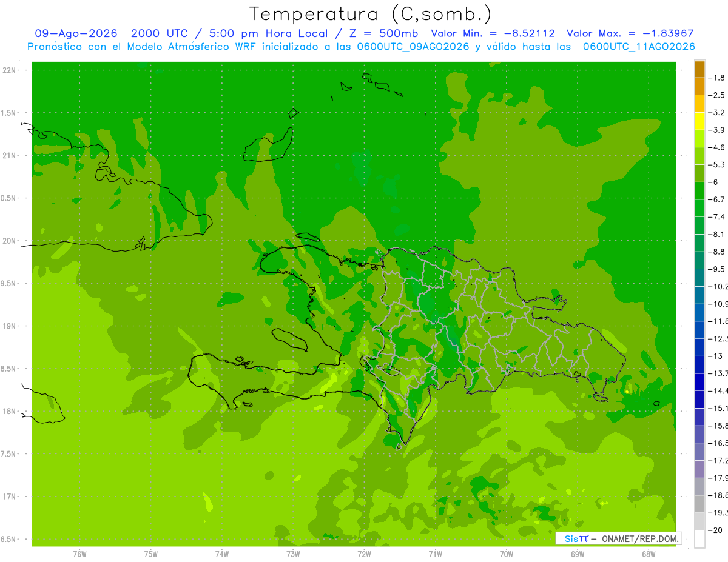Viewport: 728px width, 562px height.
Task: Click the '73W' longitude label
Action: (x=293, y=554)
